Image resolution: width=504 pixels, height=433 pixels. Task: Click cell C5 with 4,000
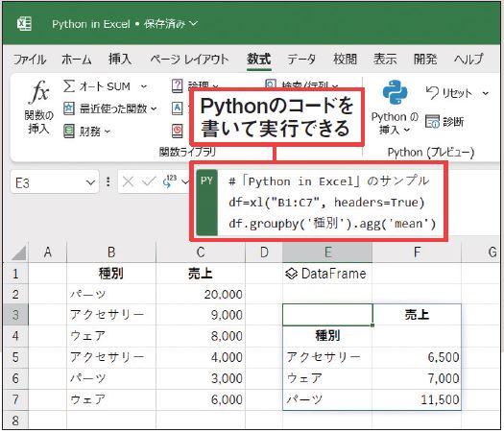201,357
